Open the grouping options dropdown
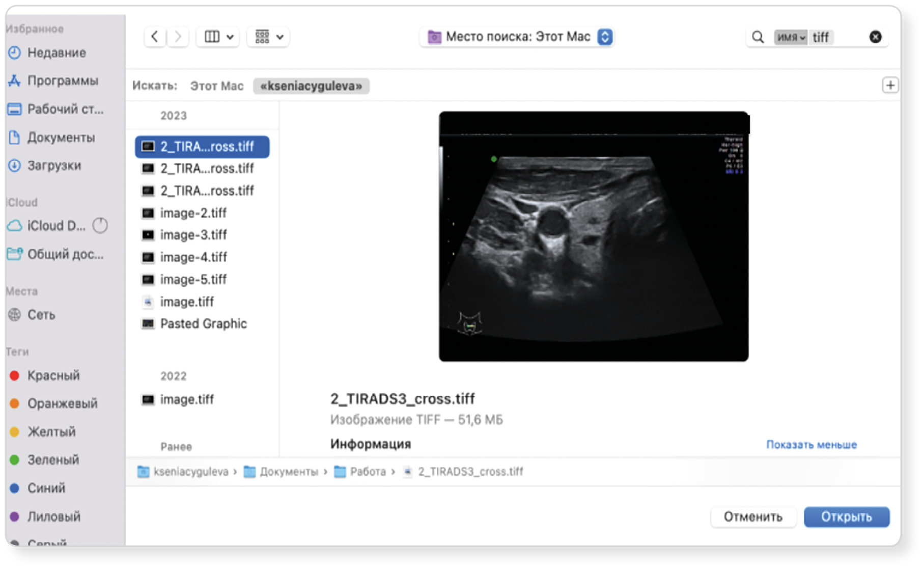The width and height of the screenshot is (924, 569). click(x=269, y=37)
